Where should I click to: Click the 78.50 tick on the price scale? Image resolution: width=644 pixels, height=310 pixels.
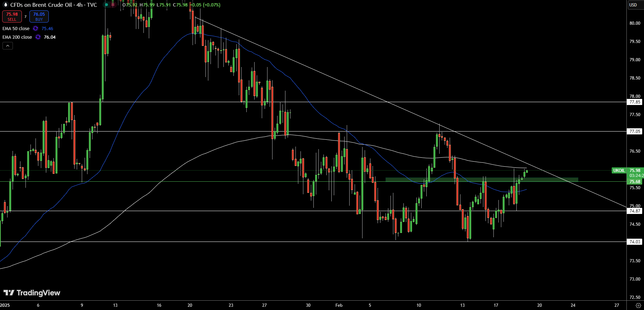point(635,78)
